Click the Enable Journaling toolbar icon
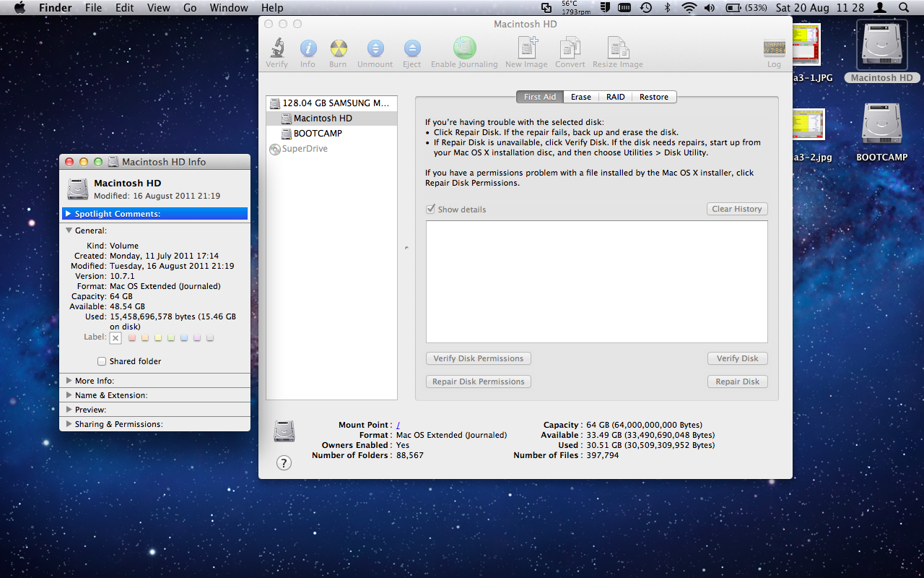 tap(464, 48)
